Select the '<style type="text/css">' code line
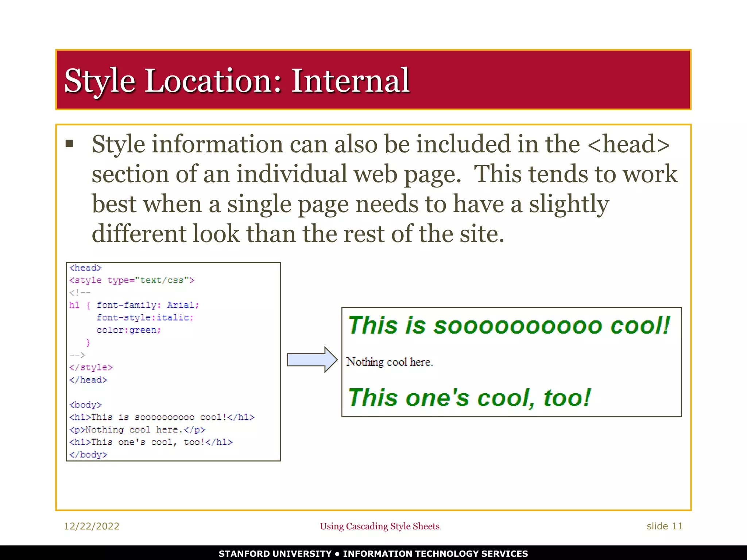 tap(132, 280)
